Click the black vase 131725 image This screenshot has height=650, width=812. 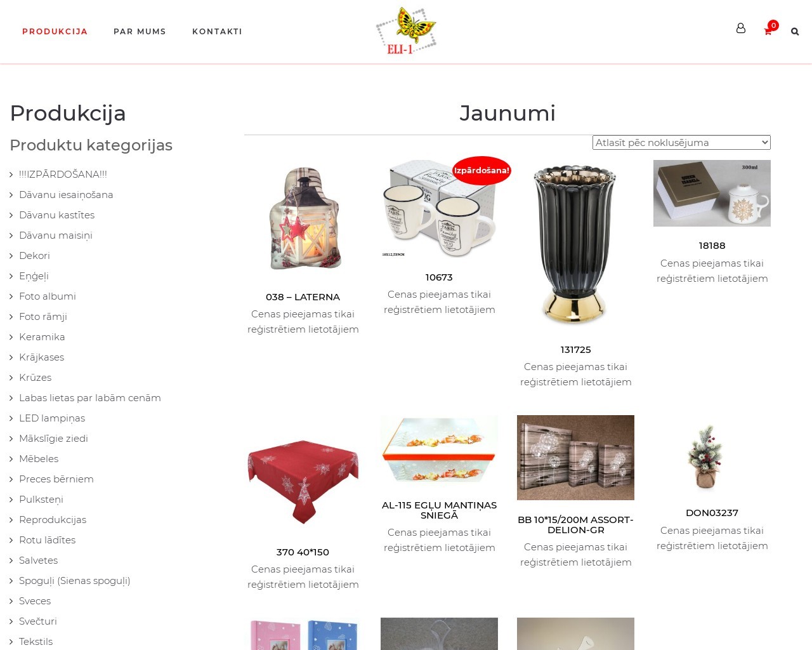[575, 246]
